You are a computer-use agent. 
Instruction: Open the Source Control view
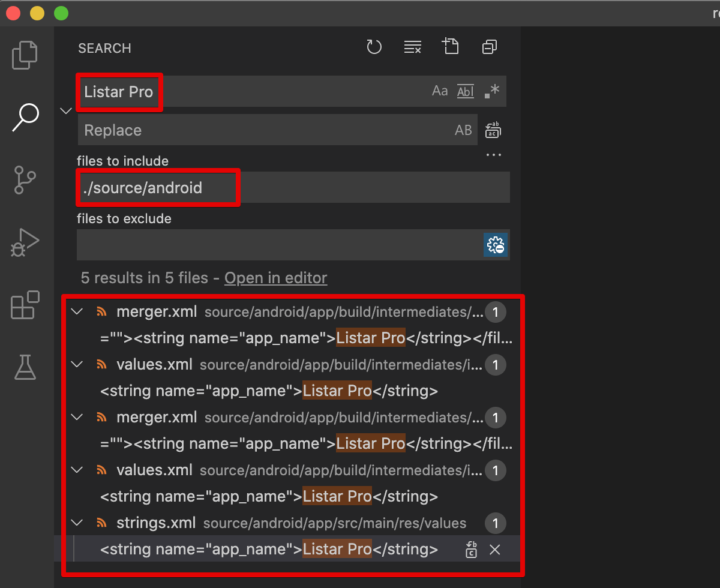[25, 179]
